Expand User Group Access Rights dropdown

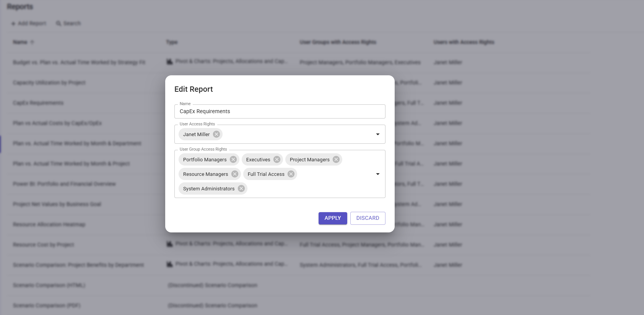coord(377,174)
